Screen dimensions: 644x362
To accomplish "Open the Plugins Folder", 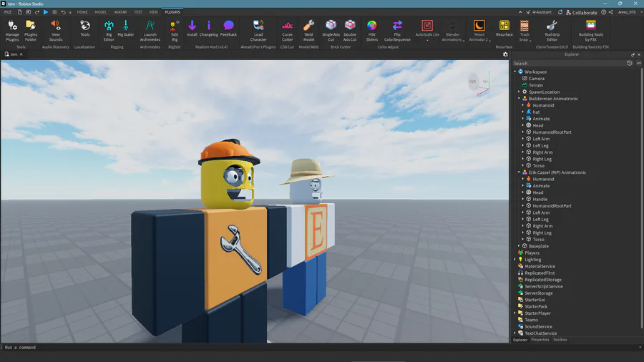I will [x=31, y=31].
